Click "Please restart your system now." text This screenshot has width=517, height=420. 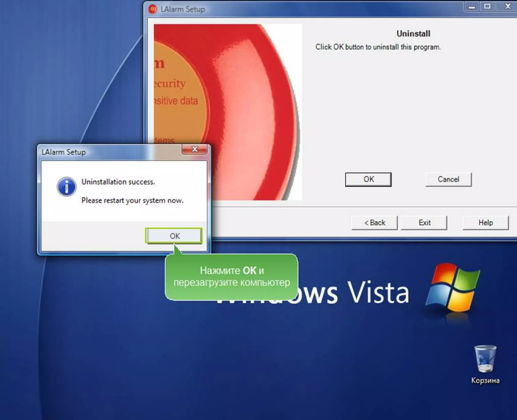[x=132, y=201]
